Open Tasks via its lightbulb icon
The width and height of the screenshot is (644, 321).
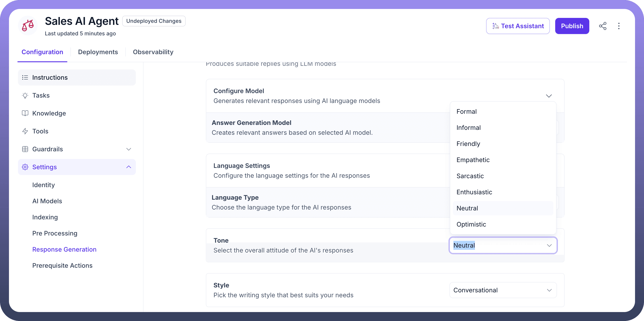tap(25, 95)
